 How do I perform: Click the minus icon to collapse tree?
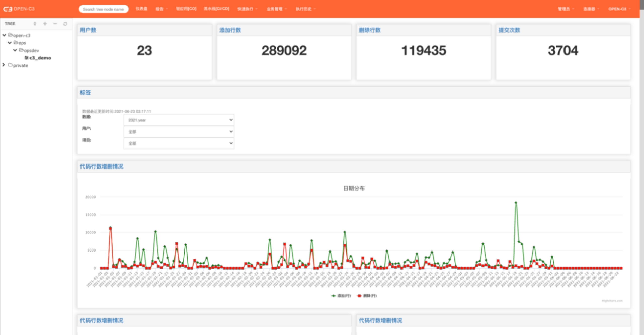[x=55, y=24]
